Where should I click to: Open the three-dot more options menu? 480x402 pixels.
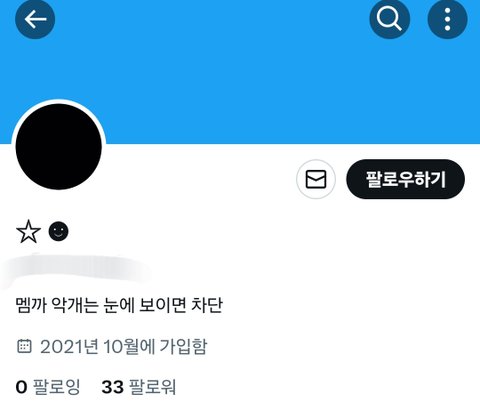click(447, 19)
